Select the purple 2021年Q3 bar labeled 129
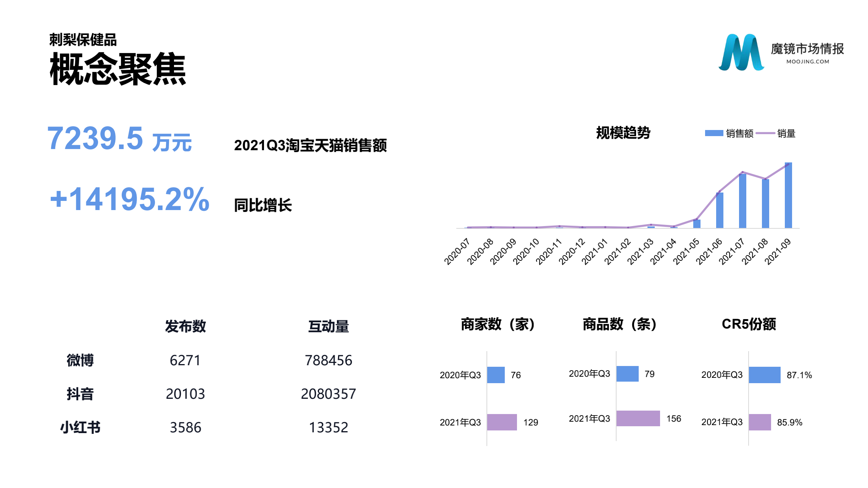The height and width of the screenshot is (488, 868). coord(502,422)
